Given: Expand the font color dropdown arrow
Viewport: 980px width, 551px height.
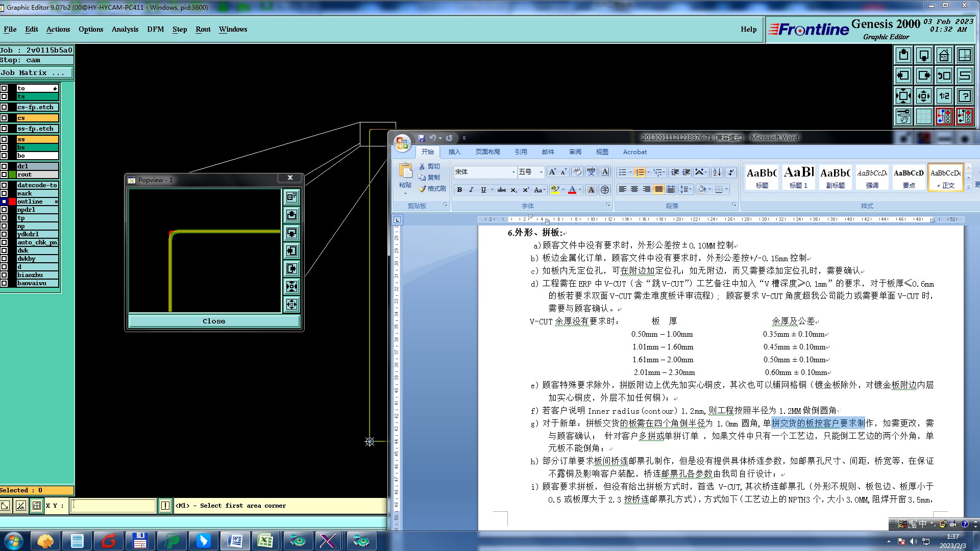Looking at the screenshot, I should (580, 190).
